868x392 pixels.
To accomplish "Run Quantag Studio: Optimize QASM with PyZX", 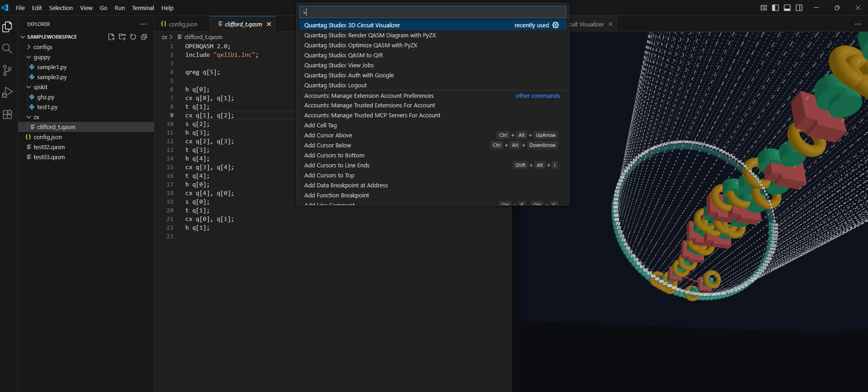I will pyautogui.click(x=361, y=45).
